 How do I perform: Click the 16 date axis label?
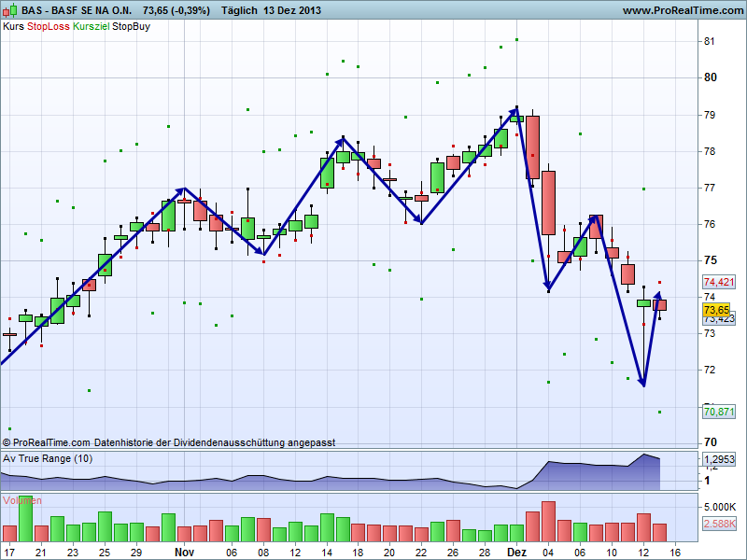[x=675, y=553]
